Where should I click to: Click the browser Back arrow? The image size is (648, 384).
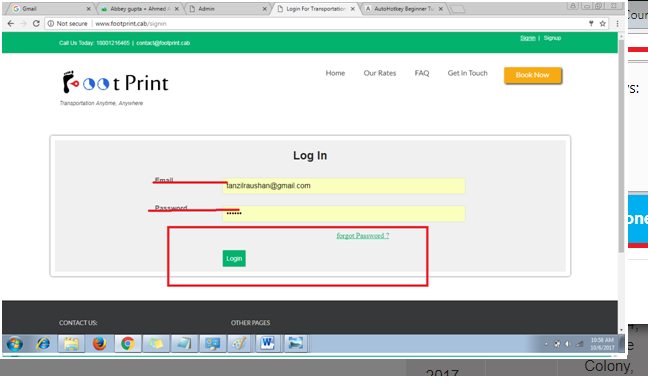pyautogui.click(x=11, y=24)
